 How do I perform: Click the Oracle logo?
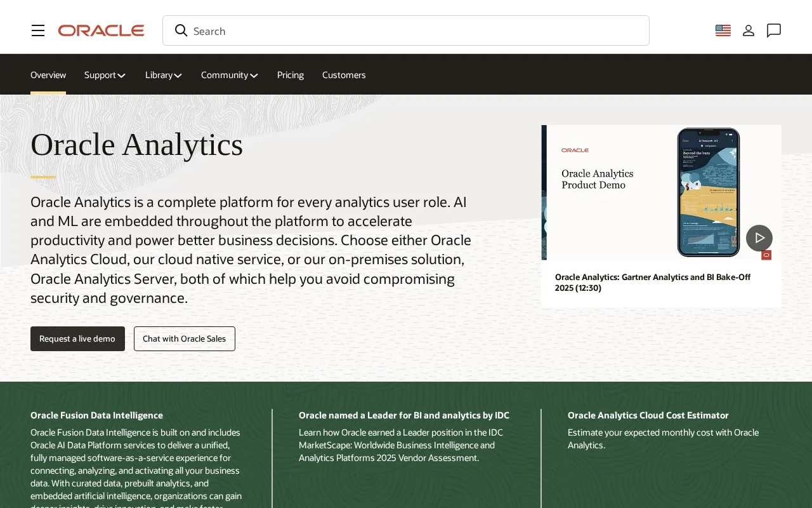click(101, 30)
